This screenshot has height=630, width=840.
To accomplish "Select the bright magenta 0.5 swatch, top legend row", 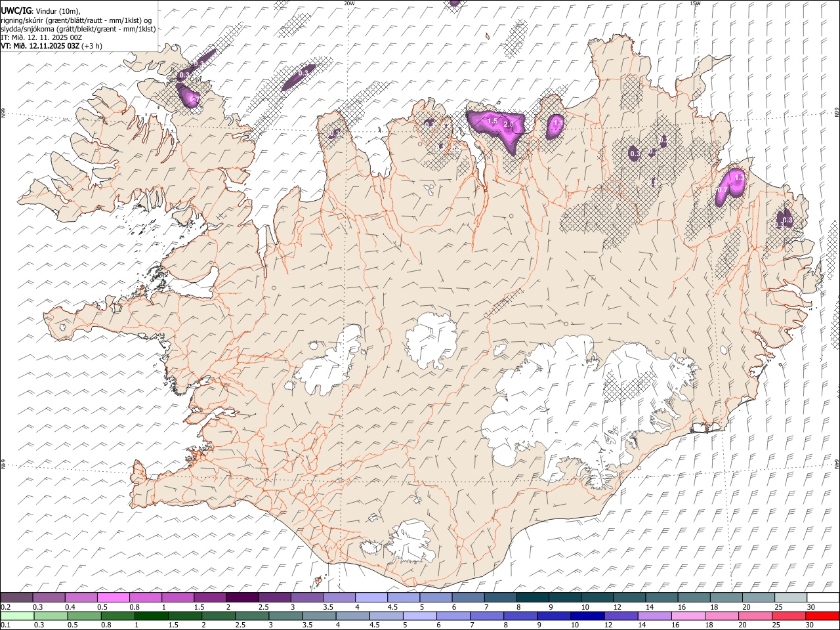I will (x=113, y=597).
